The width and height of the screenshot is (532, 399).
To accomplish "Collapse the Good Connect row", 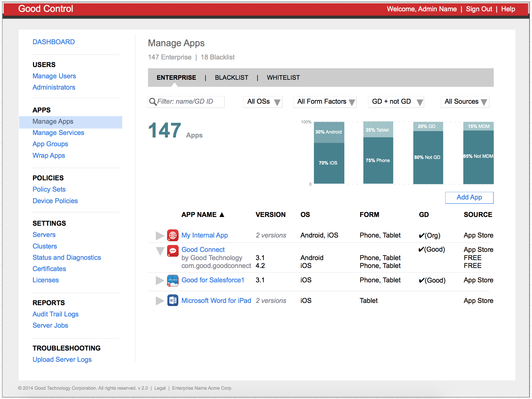I will pyautogui.click(x=160, y=251).
